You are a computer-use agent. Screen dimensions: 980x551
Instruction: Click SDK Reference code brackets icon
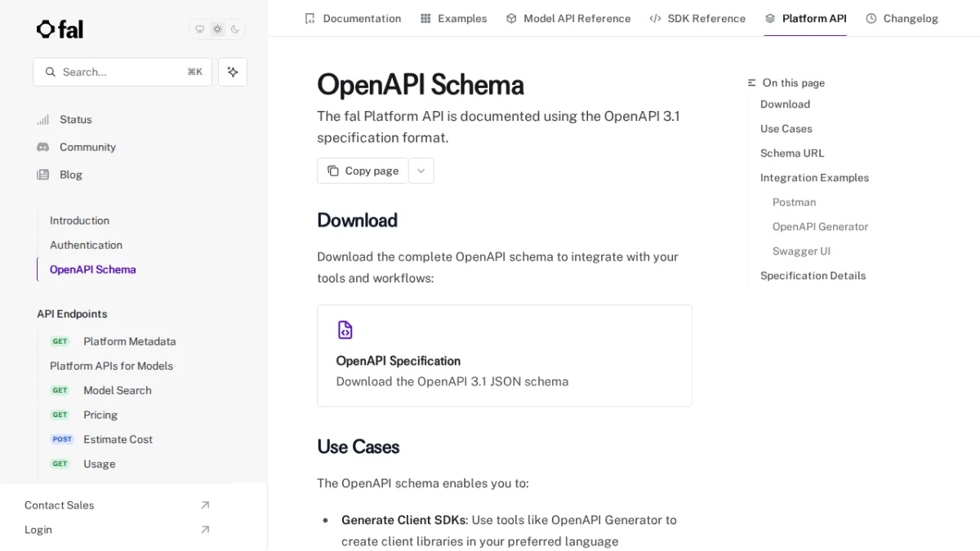(655, 18)
